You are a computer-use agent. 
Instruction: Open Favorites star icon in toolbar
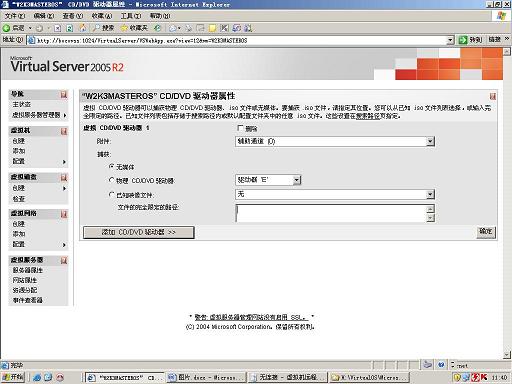(124, 28)
